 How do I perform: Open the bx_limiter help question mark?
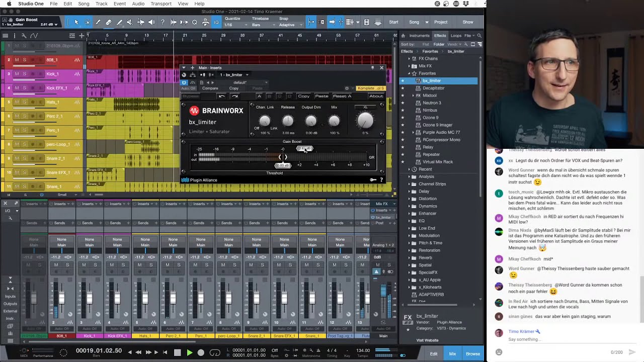(x=381, y=179)
